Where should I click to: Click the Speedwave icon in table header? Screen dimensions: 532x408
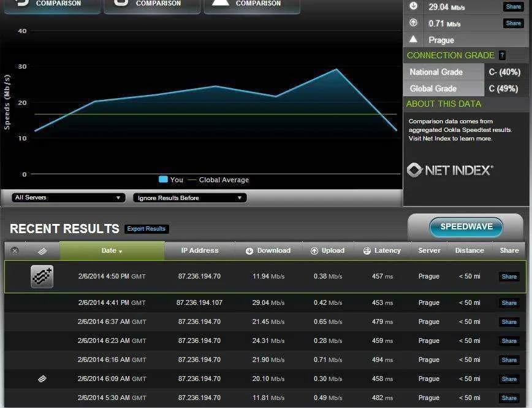pyautogui.click(x=42, y=252)
